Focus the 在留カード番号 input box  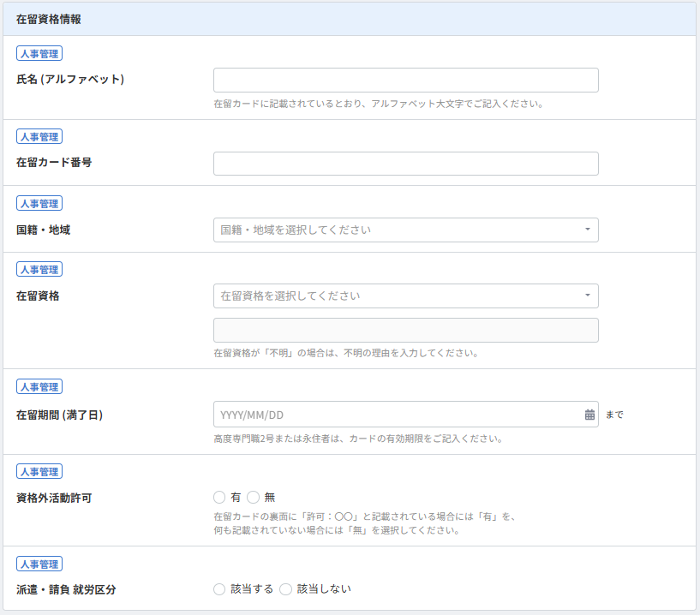point(405,164)
